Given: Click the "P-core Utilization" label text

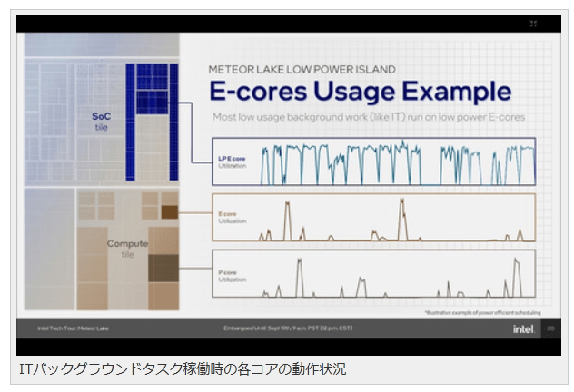Looking at the screenshot, I should pos(231,276).
